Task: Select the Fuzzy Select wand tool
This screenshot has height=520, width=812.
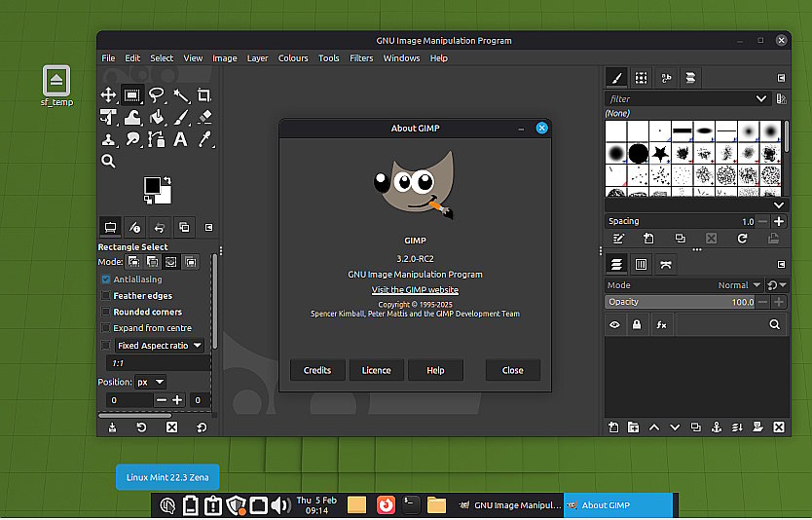Action: point(181,94)
